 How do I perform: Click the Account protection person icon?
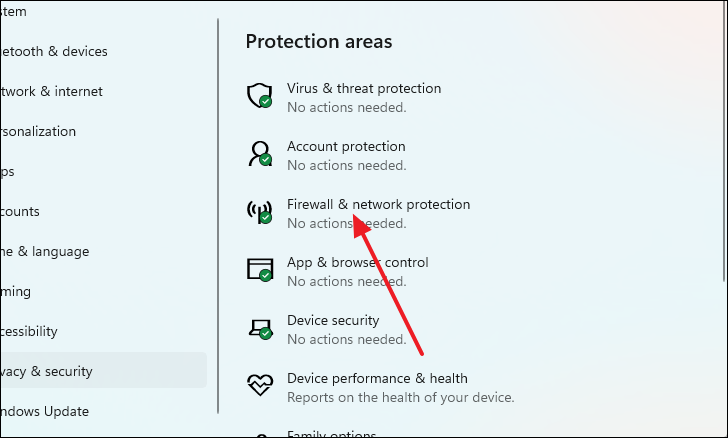(x=260, y=154)
